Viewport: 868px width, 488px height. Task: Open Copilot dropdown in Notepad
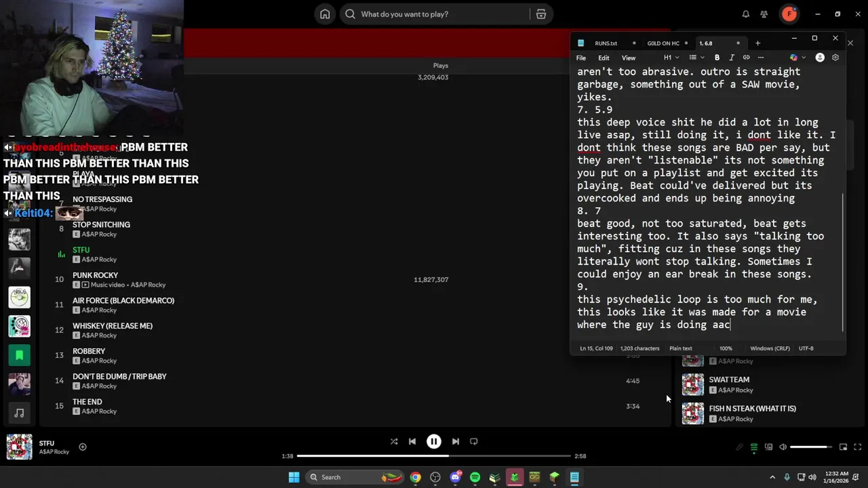(797, 58)
